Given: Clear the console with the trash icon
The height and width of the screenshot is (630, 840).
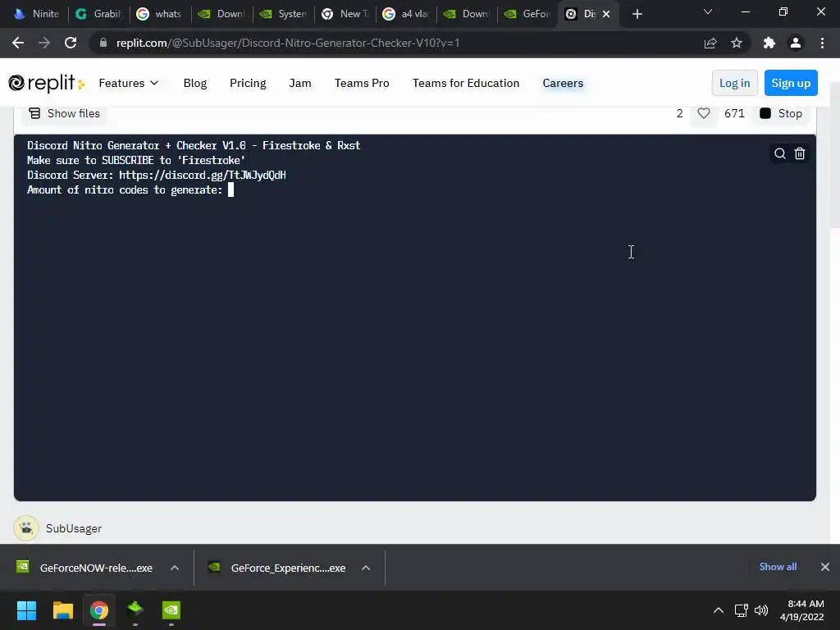Looking at the screenshot, I should (x=799, y=153).
